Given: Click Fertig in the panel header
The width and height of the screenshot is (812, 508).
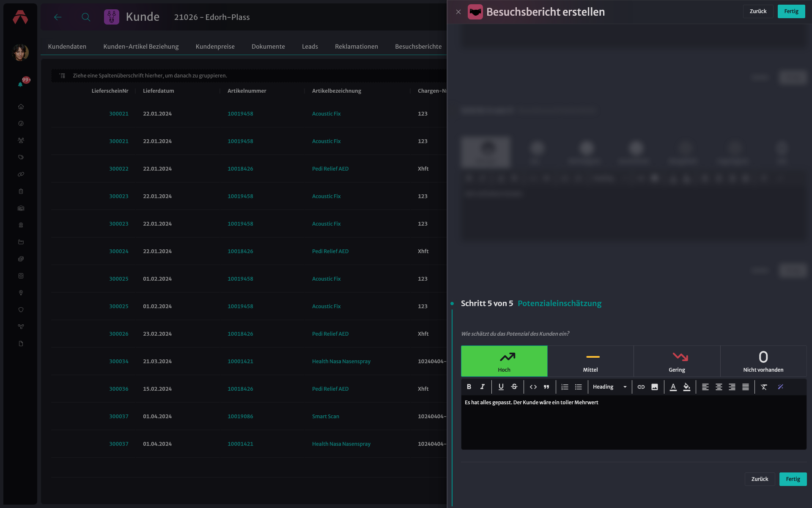Looking at the screenshot, I should pos(791,11).
